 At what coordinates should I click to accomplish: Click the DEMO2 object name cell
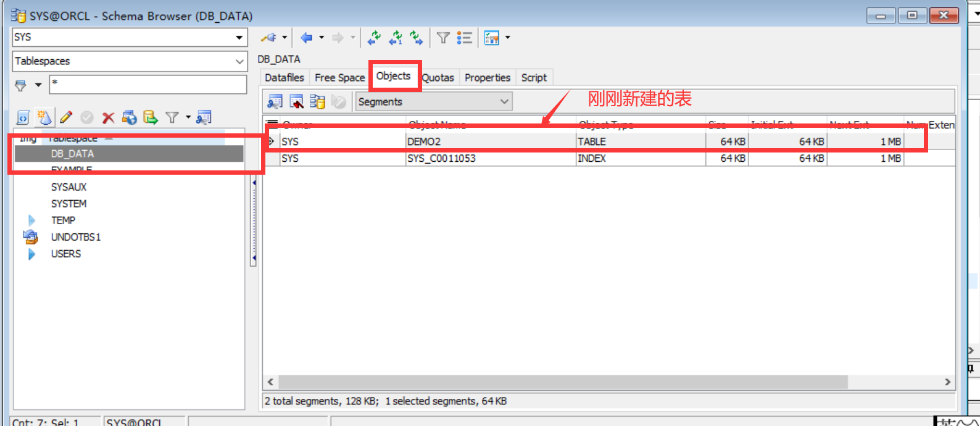491,142
